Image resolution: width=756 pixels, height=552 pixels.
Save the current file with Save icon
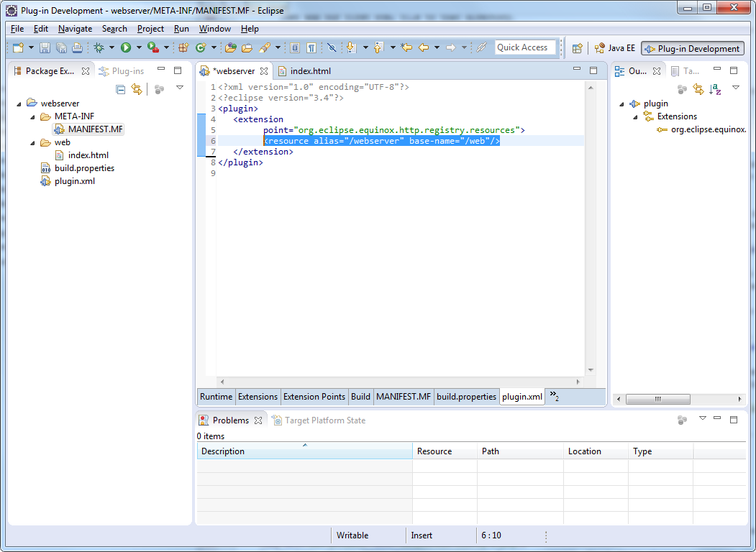point(45,47)
